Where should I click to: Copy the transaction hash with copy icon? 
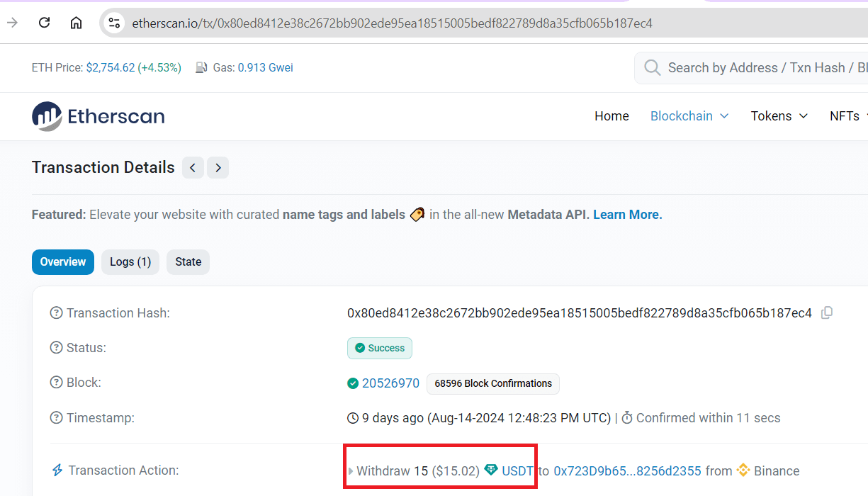826,312
